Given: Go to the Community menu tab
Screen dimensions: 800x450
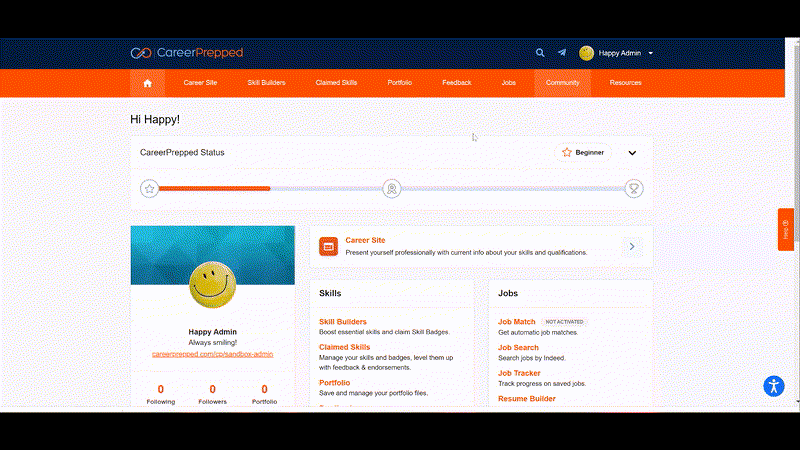Looking at the screenshot, I should coord(562,83).
